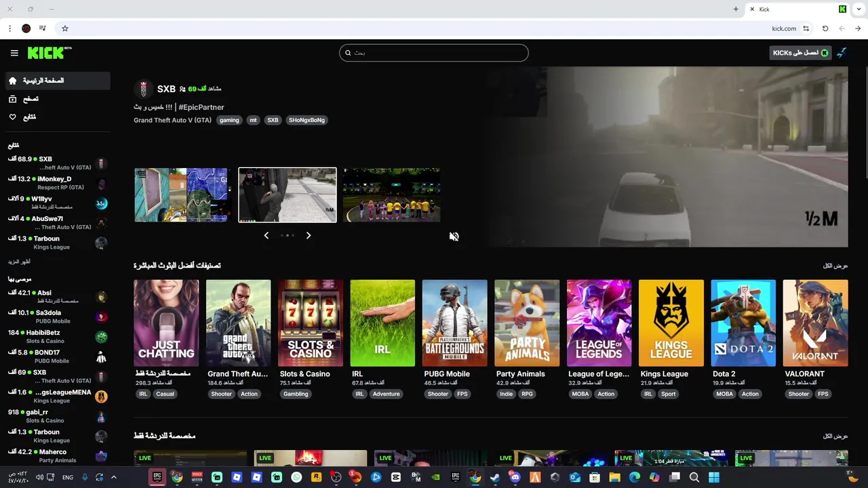Screen dimensions: 868x488
Task: Open the Dota 2 category card
Action: point(743,323)
